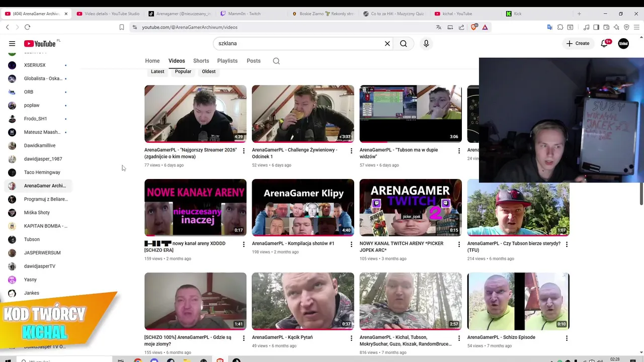Open Leo AI assistant icon
Image resolution: width=644 pixels, height=362 pixels.
(x=617, y=27)
